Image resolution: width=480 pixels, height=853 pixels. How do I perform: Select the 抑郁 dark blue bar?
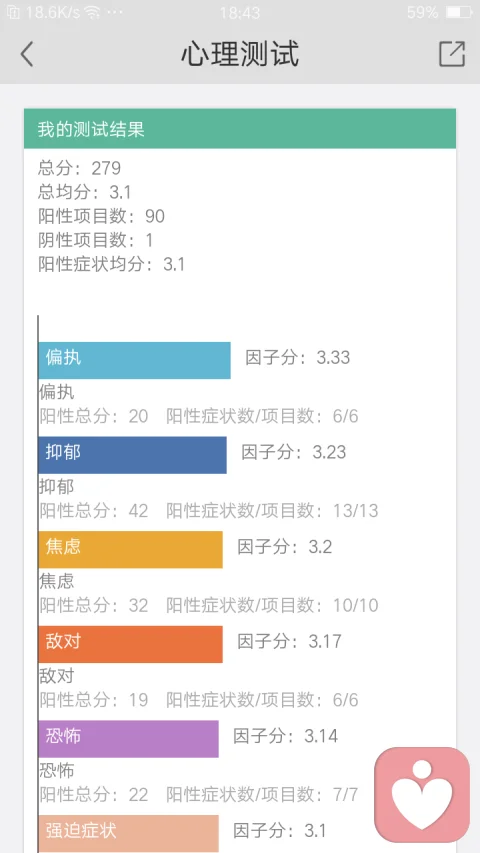tap(132, 455)
